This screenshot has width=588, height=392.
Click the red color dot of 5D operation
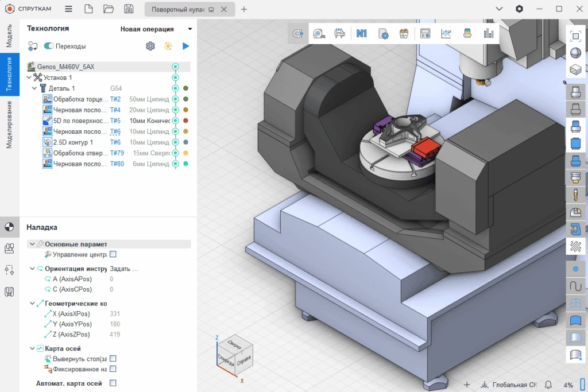186,121
